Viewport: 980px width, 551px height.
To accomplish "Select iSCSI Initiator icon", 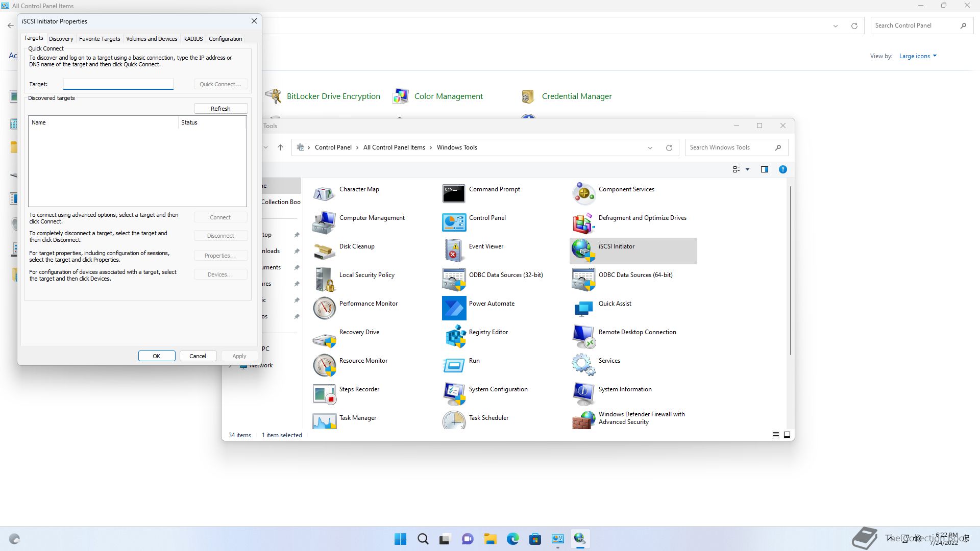I will (583, 251).
